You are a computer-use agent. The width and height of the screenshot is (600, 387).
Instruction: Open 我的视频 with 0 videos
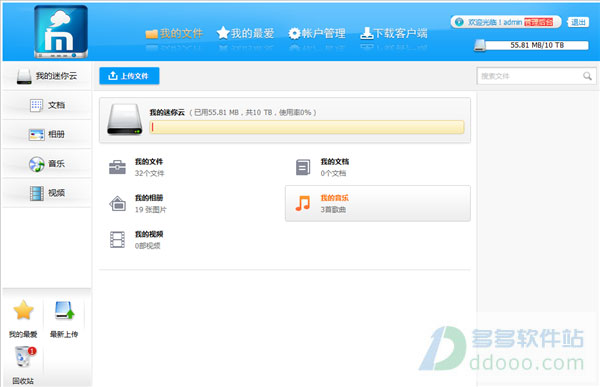(x=192, y=240)
